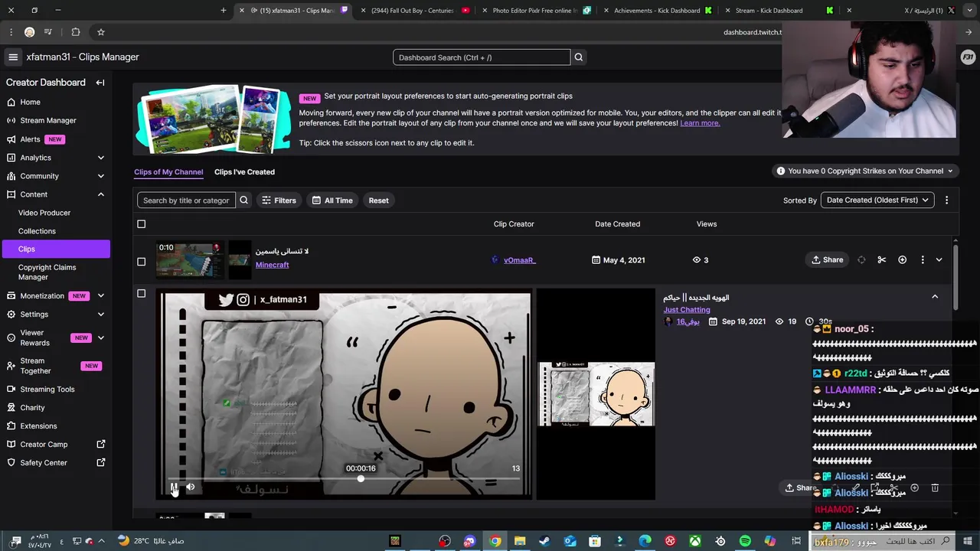Open the Sorted By date dropdown
Screen dimensions: 980x551
coord(877,201)
